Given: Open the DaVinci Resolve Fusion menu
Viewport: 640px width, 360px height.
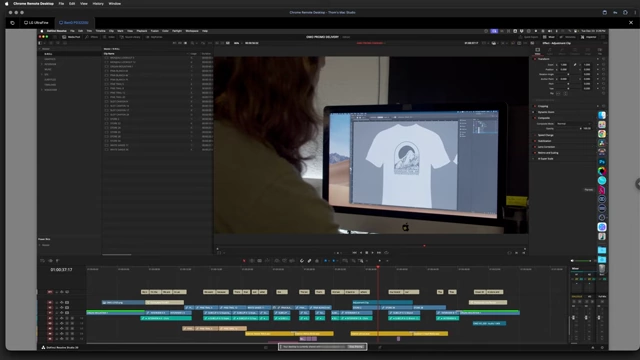Looking at the screenshot, I should [155, 31].
